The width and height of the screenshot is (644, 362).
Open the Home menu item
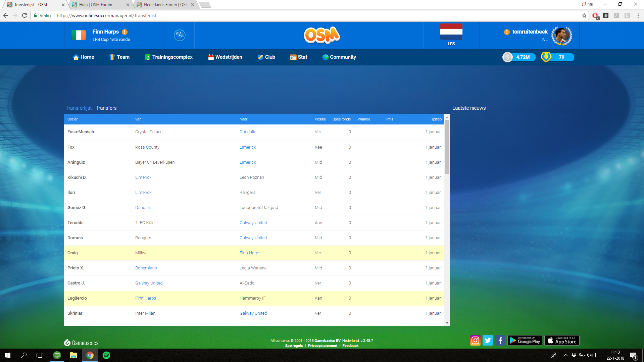(84, 57)
